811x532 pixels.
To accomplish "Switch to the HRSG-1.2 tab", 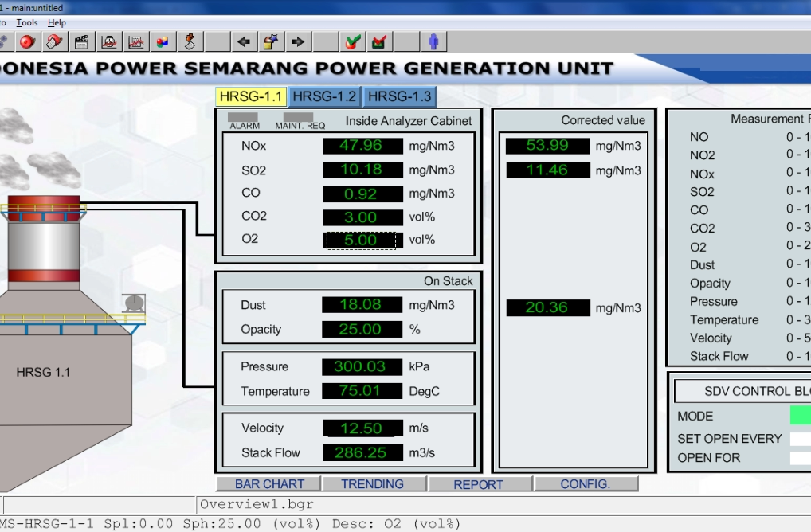I will coord(323,96).
